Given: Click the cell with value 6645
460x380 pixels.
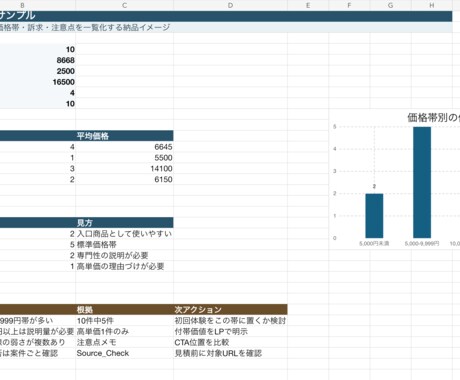Looking at the screenshot, I should [124, 147].
